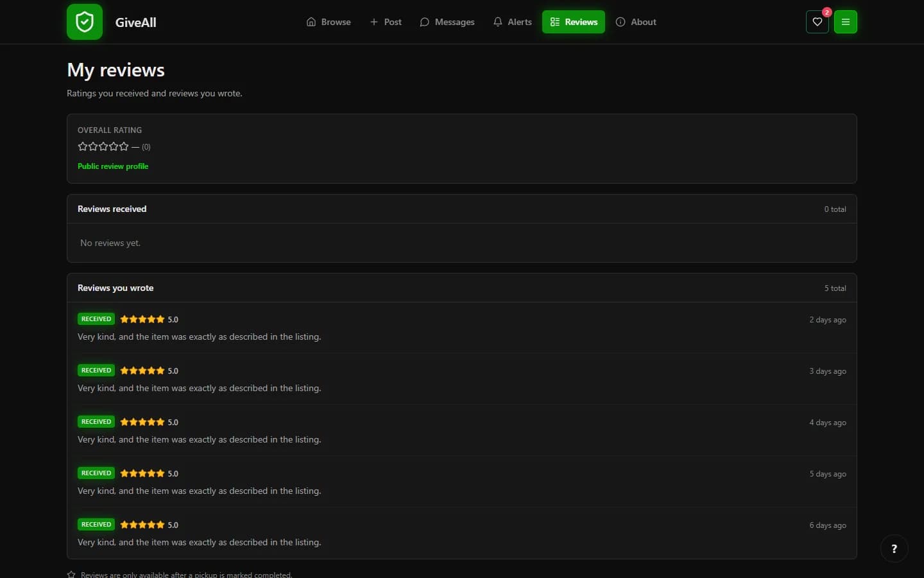
Task: Click the '2 days ago' timestamp
Action: [828, 320]
